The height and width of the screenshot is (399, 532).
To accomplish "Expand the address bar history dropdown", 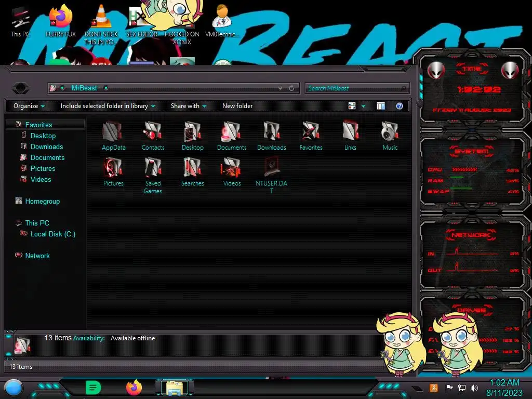I will (280, 88).
